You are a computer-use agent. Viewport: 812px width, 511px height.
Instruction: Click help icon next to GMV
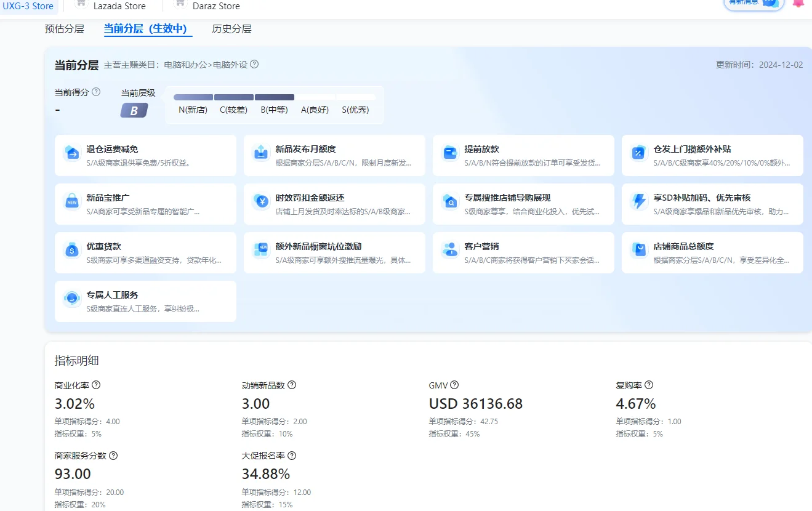454,385
